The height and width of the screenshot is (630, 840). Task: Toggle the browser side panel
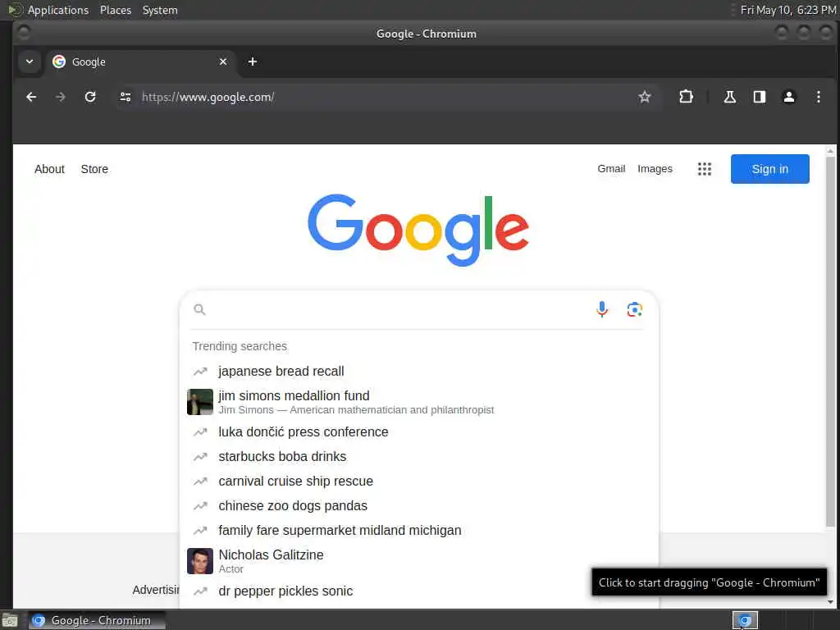coord(759,97)
